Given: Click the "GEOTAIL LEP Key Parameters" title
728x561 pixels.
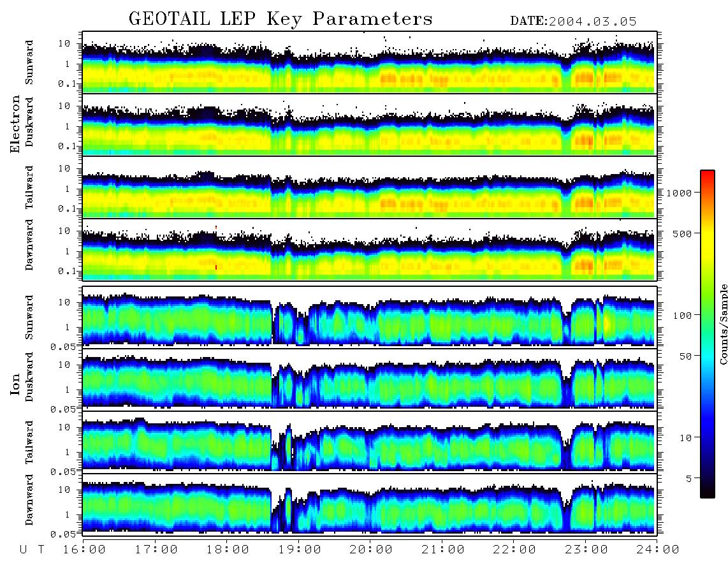Looking at the screenshot, I should 280,19.
